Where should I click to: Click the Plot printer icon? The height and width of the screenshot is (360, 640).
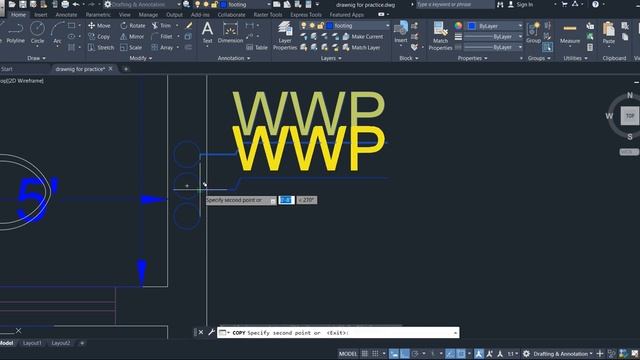pyautogui.click(x=65, y=4)
